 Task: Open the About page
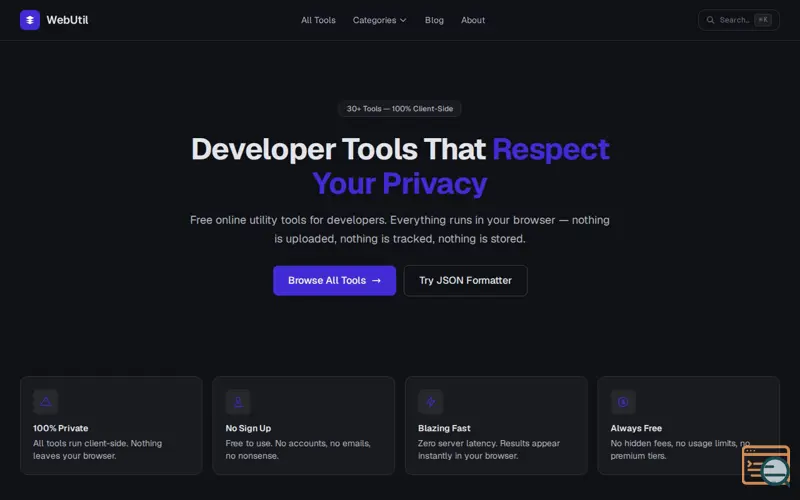click(473, 20)
